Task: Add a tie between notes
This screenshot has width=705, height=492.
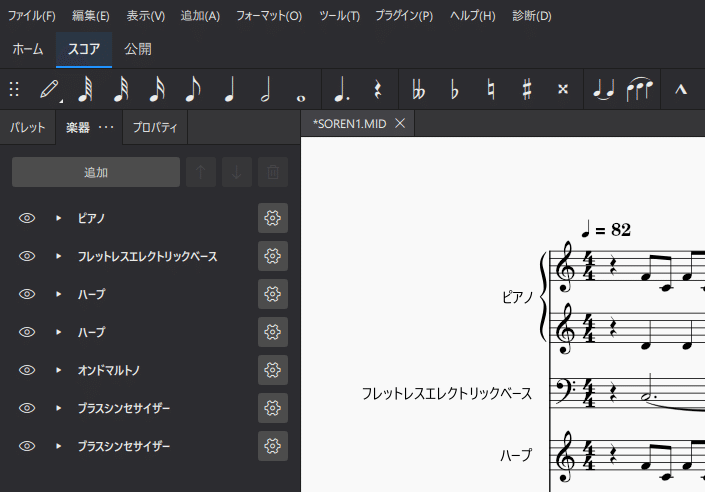Action: point(603,89)
